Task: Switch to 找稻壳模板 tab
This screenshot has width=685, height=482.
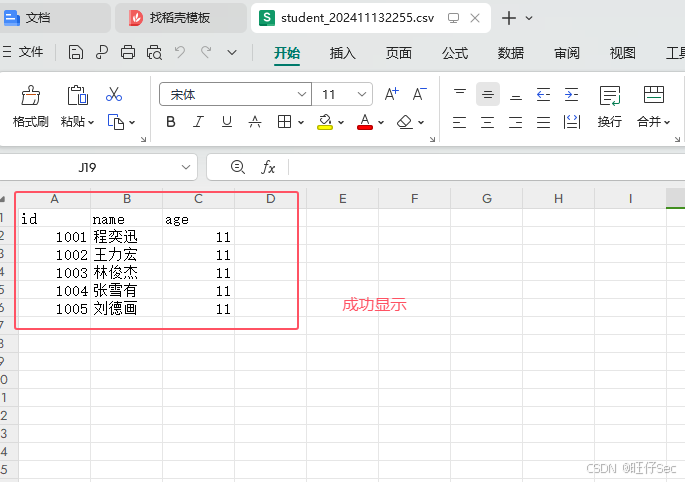Action: click(x=181, y=18)
